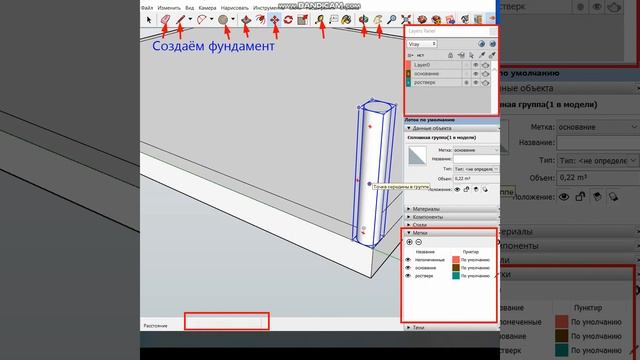Image resolution: width=640 pixels, height=360 pixels.
Task: Open the Изменить menu
Action: coord(169,8)
